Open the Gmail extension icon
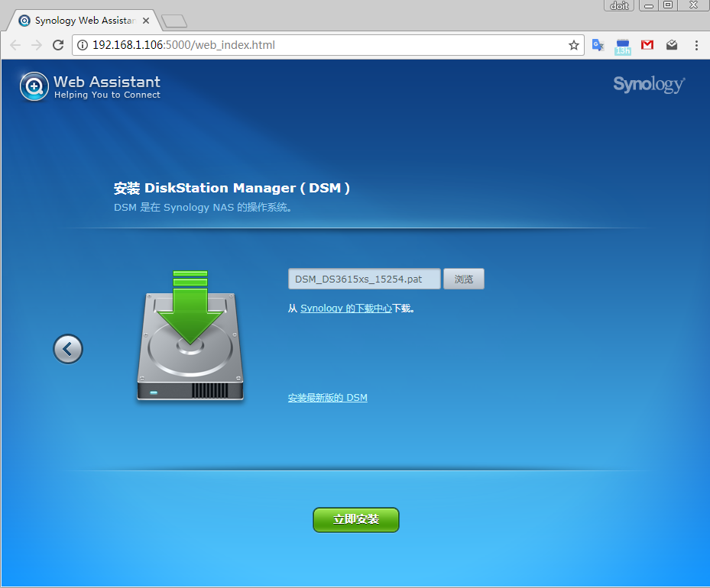This screenshot has width=710, height=588. coord(647,45)
